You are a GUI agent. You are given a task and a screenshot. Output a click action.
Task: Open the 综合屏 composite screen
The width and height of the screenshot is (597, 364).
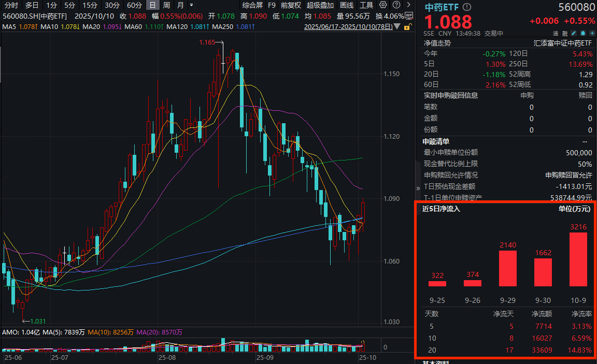pos(252,5)
